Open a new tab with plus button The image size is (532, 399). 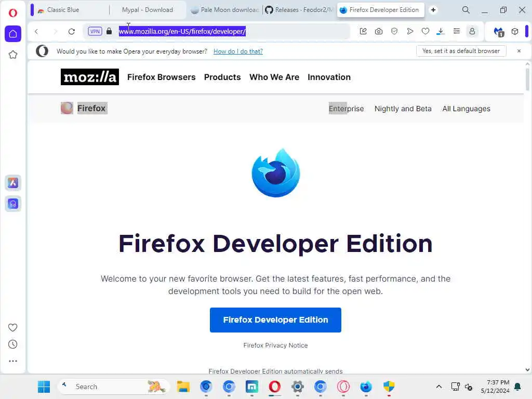click(x=433, y=10)
